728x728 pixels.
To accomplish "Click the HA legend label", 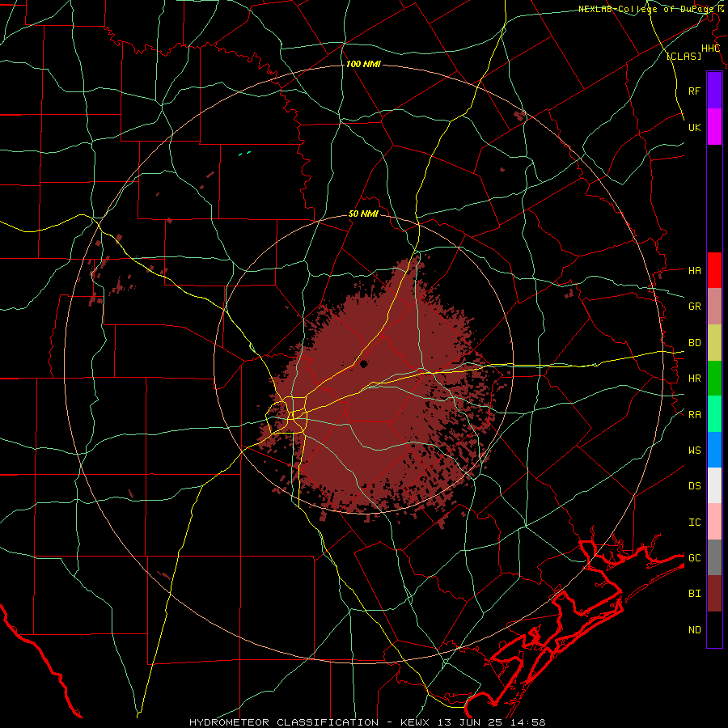I will [695, 270].
